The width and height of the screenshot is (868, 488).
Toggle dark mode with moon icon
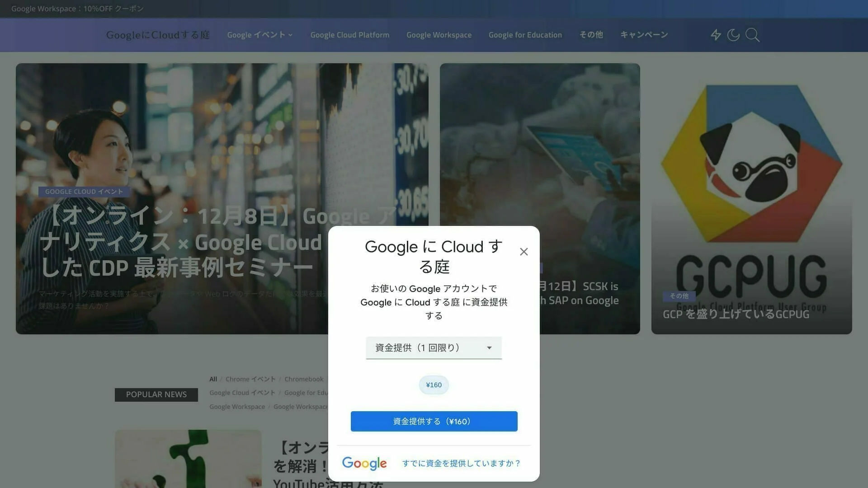[733, 35]
